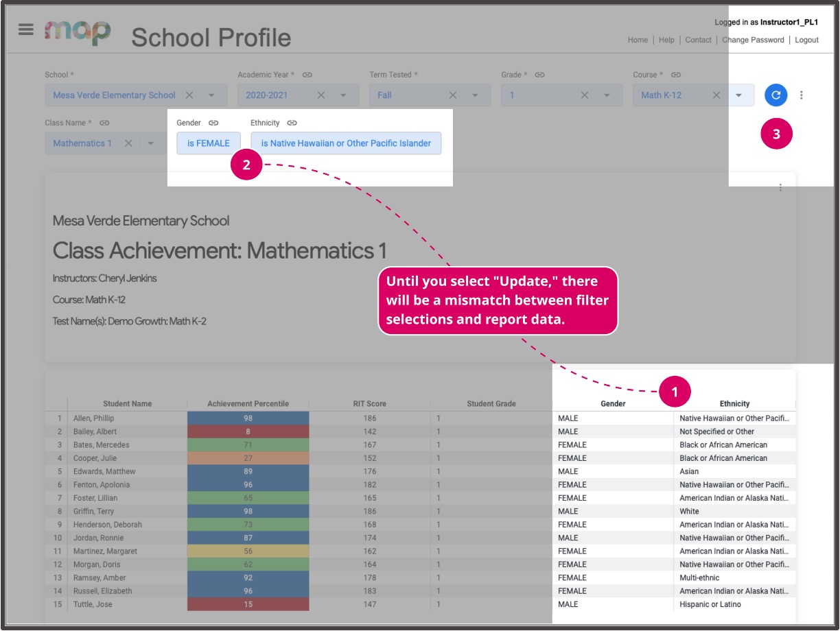Toggle the 'is FEMALE' gender filter chip
The width and height of the screenshot is (840, 631).
pyautogui.click(x=208, y=143)
